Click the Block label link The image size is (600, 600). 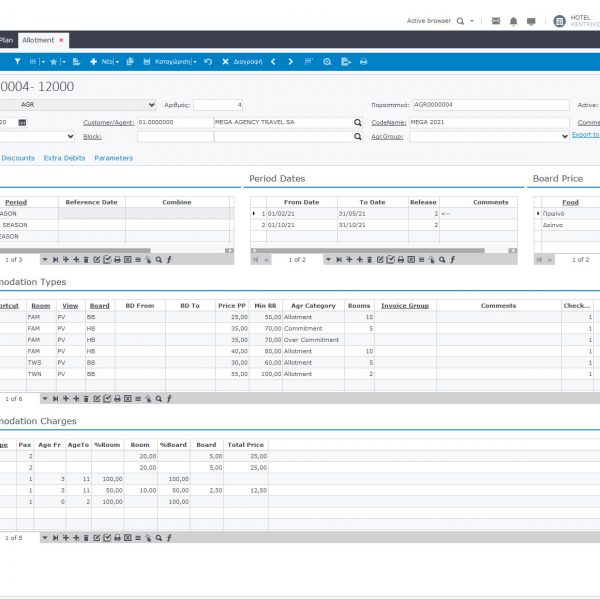point(92,137)
